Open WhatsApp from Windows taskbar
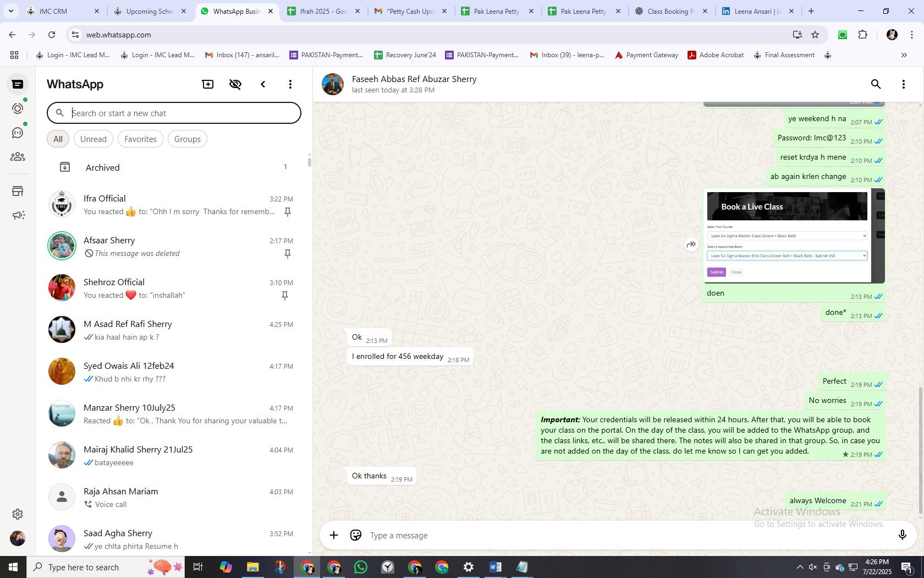 point(361,567)
